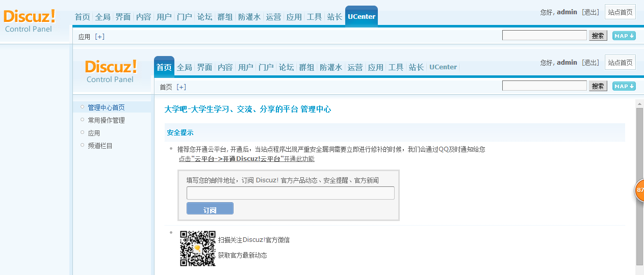Click the email subscription input field
Viewport: 644px width, 275px height.
[x=291, y=193]
